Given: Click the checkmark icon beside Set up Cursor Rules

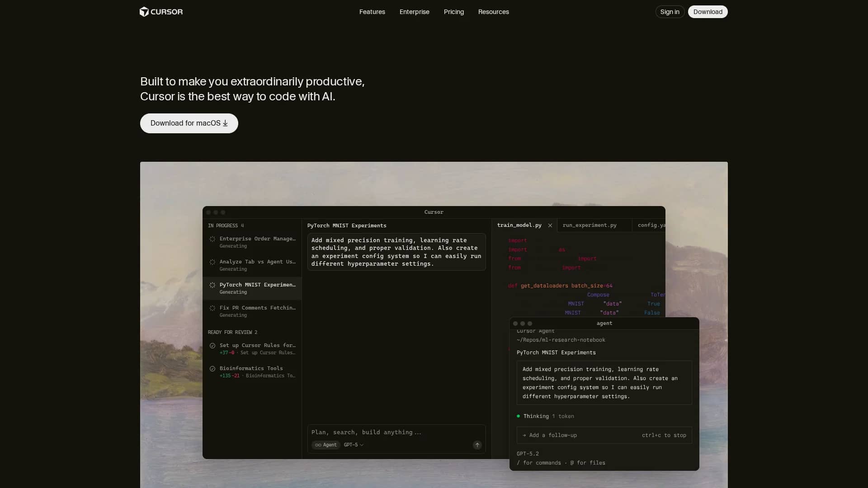Looking at the screenshot, I should [212, 346].
